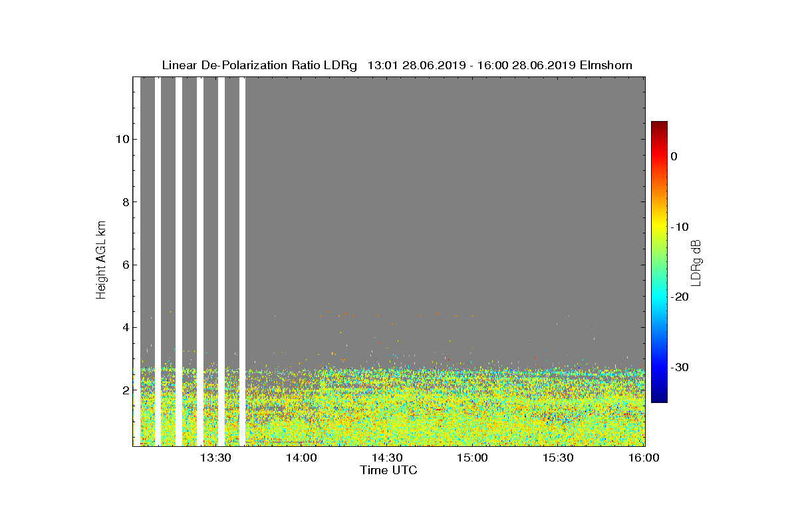Image resolution: width=798 pixels, height=532 pixels.
Task: Click the '14:30' time axis label
Action: [387, 458]
